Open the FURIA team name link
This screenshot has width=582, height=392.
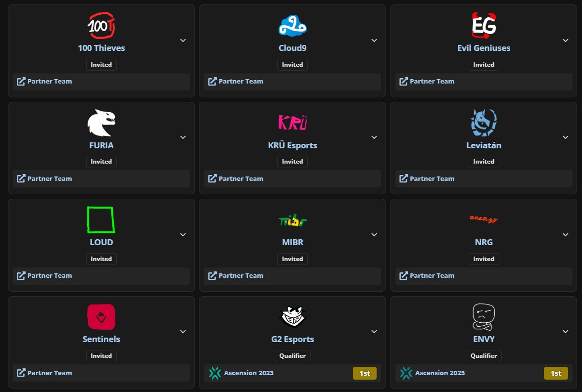click(101, 145)
